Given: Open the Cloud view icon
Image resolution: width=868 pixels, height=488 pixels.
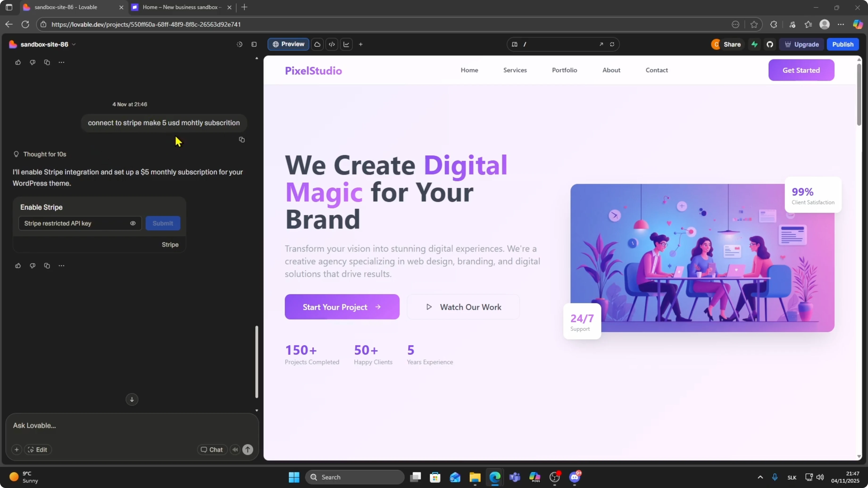Looking at the screenshot, I should pos(317,44).
